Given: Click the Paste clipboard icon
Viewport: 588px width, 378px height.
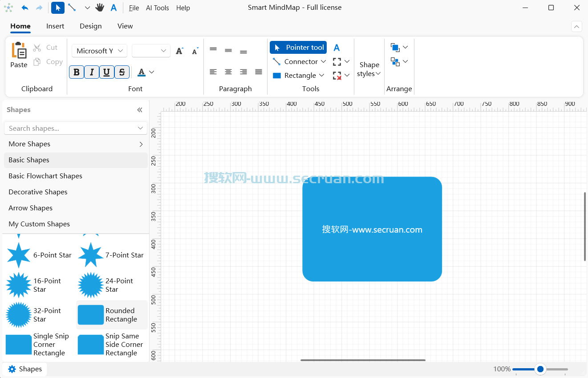Looking at the screenshot, I should pos(19,50).
